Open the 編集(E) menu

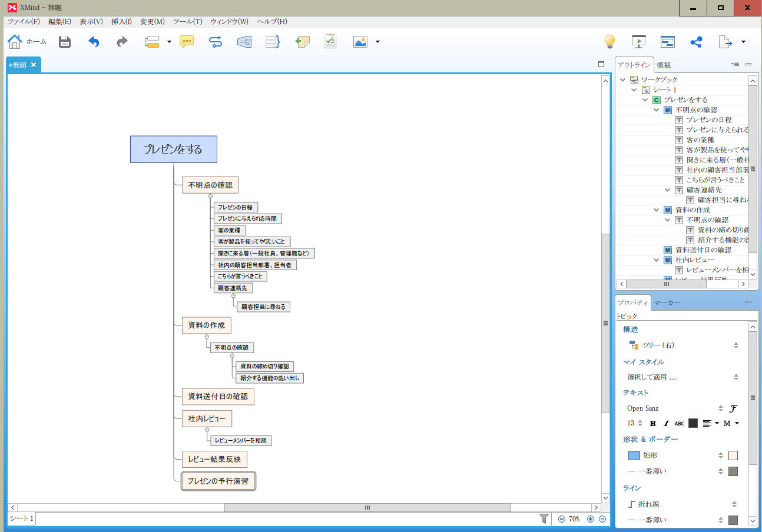click(59, 21)
